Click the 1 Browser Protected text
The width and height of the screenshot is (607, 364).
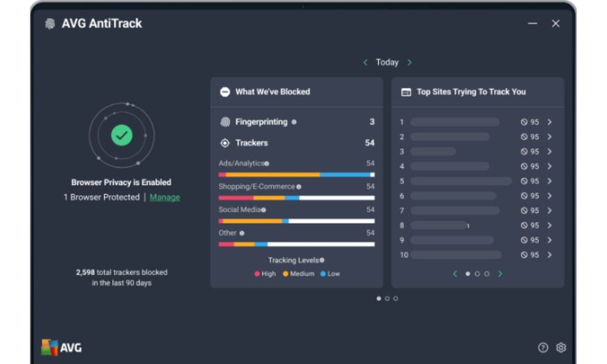pyautogui.click(x=101, y=197)
